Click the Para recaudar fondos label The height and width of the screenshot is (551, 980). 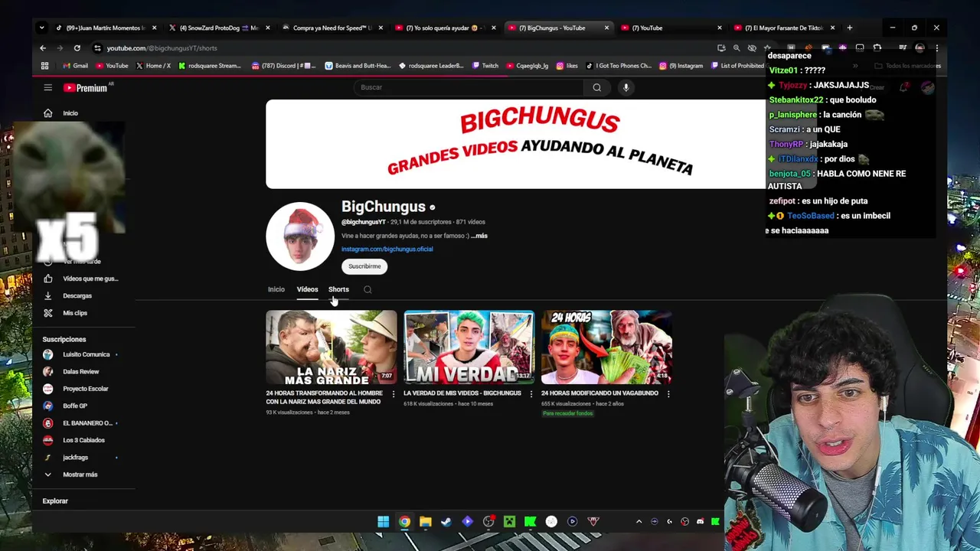pos(567,413)
